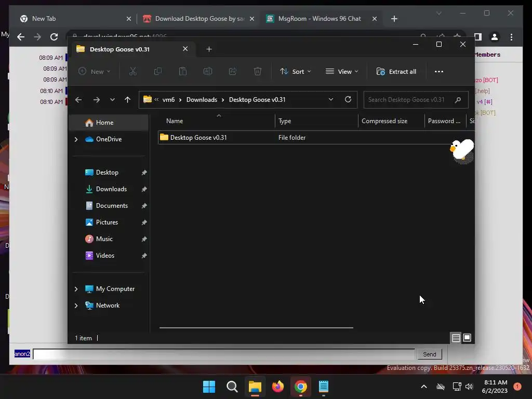Image resolution: width=532 pixels, height=399 pixels.
Task: Expand the OneDrive tree node
Action: click(x=76, y=139)
